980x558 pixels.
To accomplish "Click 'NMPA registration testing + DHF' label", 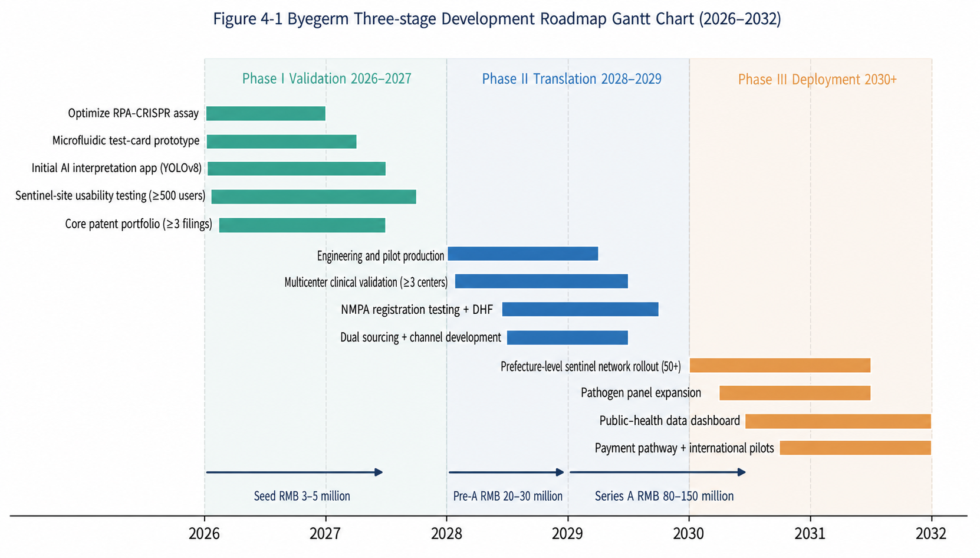I will [x=417, y=310].
